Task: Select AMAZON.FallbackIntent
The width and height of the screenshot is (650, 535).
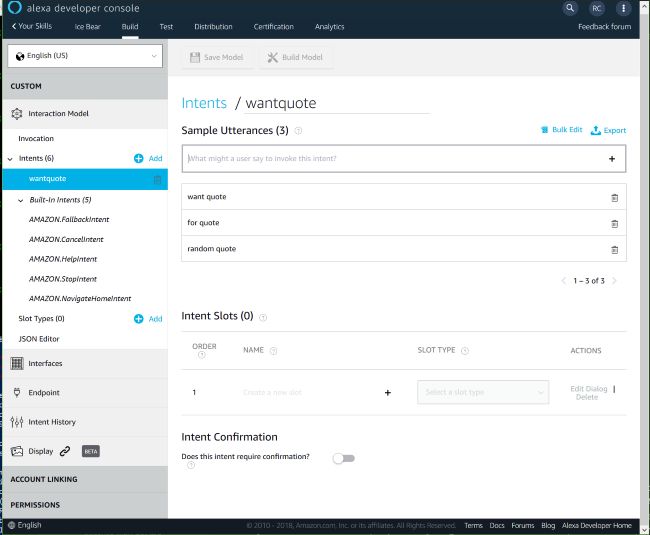Action: click(x=69, y=219)
